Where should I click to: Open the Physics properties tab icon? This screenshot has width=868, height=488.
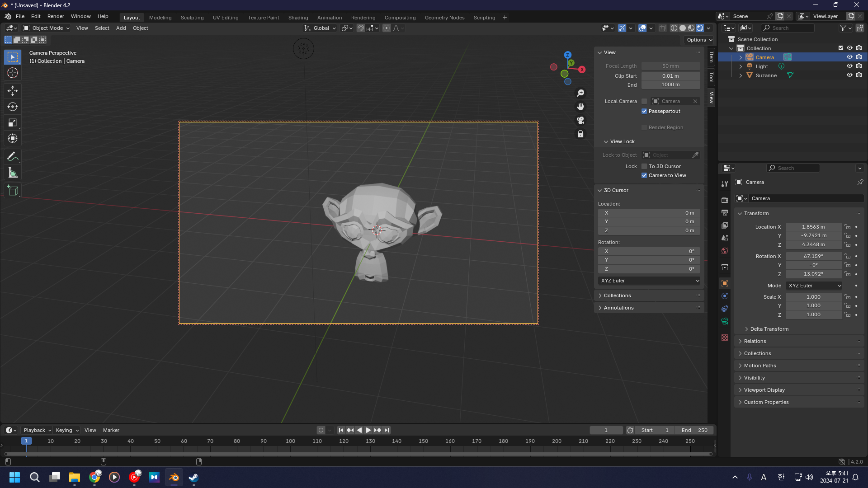click(x=725, y=296)
